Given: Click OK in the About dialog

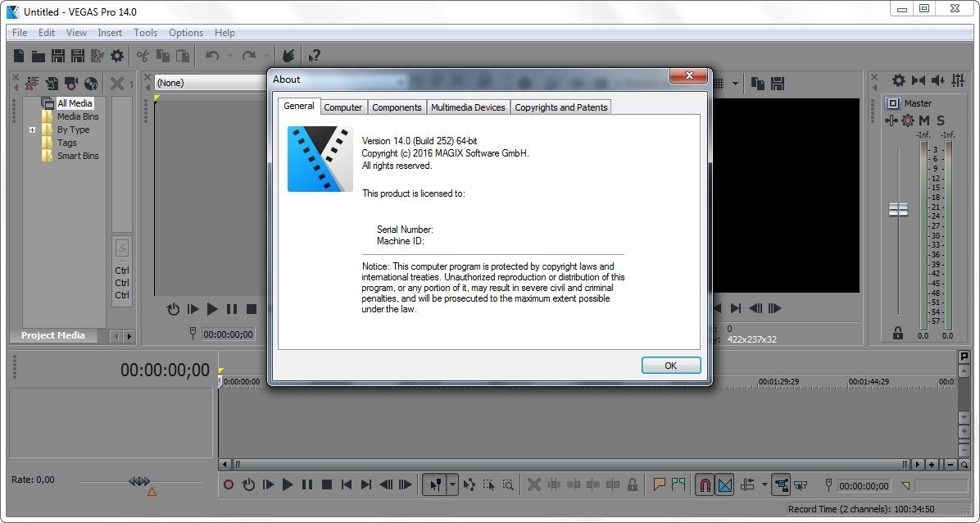Looking at the screenshot, I should [670, 366].
